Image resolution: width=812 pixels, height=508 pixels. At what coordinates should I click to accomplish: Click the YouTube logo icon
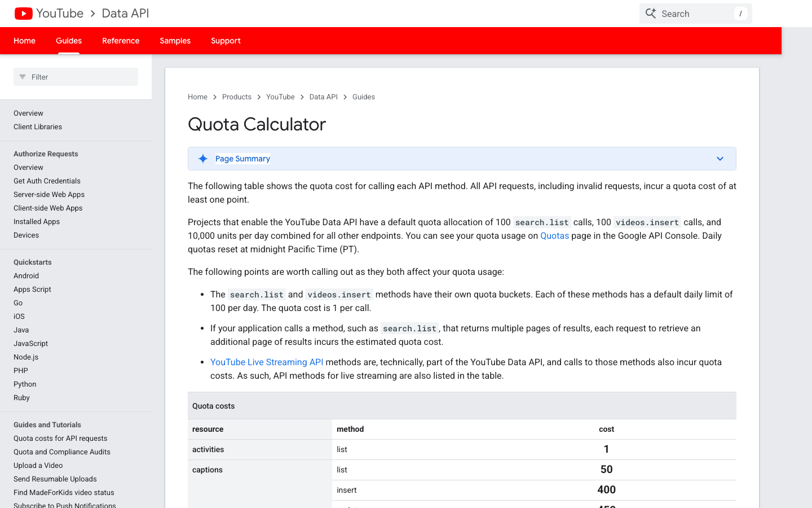(23, 14)
